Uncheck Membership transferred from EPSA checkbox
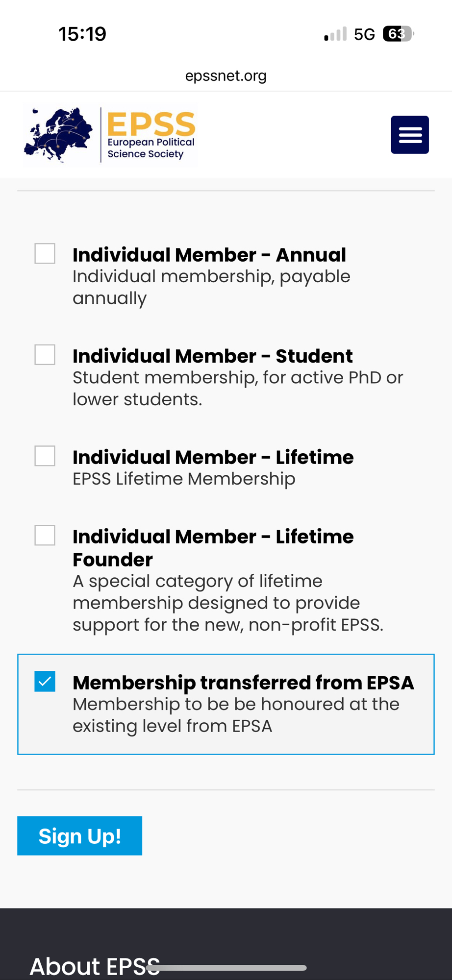Image resolution: width=452 pixels, height=980 pixels. coord(45,682)
